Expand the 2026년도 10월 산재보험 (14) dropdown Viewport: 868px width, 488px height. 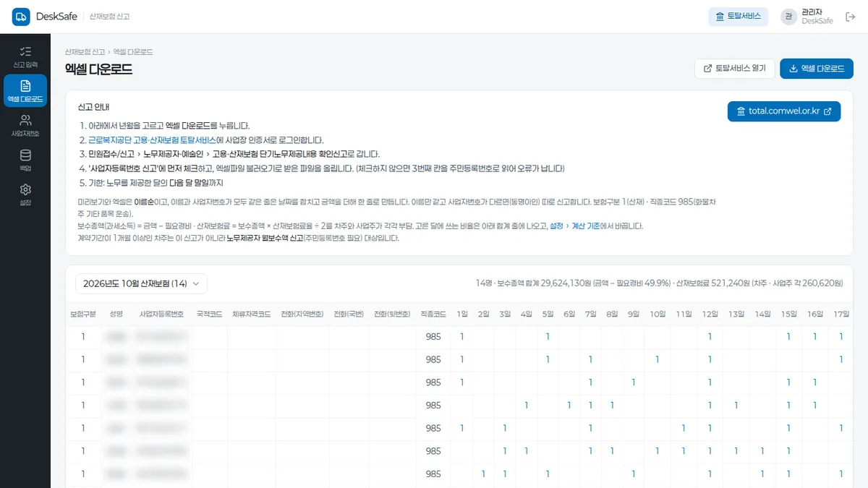point(142,283)
